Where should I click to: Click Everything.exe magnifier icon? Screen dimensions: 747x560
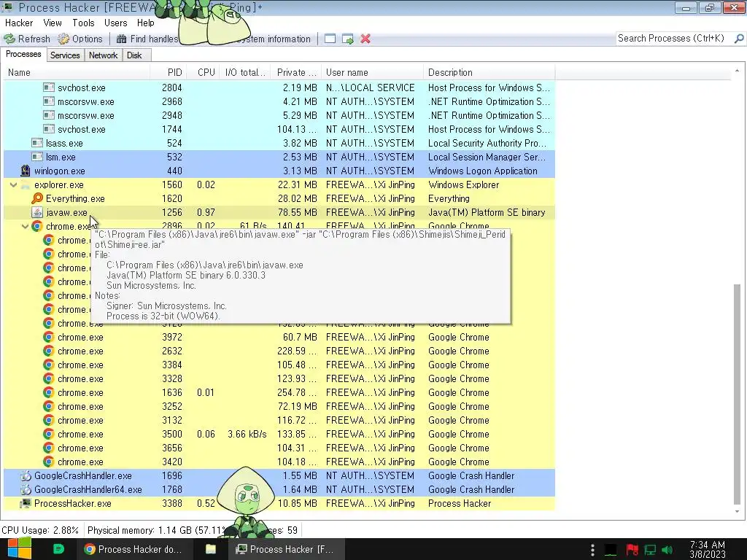tap(37, 198)
